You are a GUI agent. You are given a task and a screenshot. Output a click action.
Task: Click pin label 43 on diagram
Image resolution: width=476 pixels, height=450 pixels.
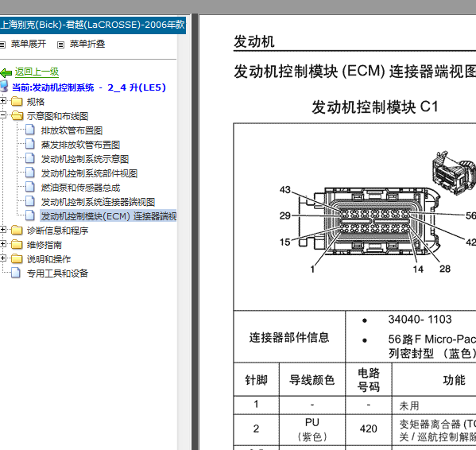pyautogui.click(x=285, y=190)
